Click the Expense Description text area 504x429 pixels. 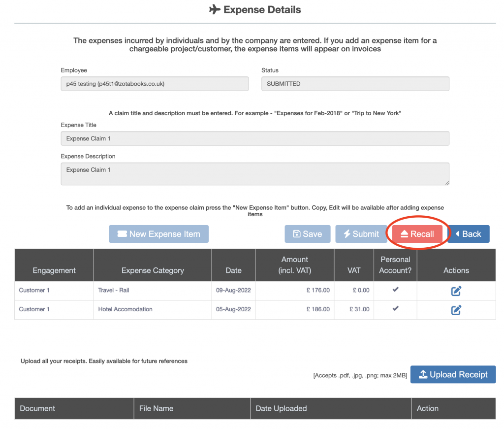pyautogui.click(x=255, y=174)
